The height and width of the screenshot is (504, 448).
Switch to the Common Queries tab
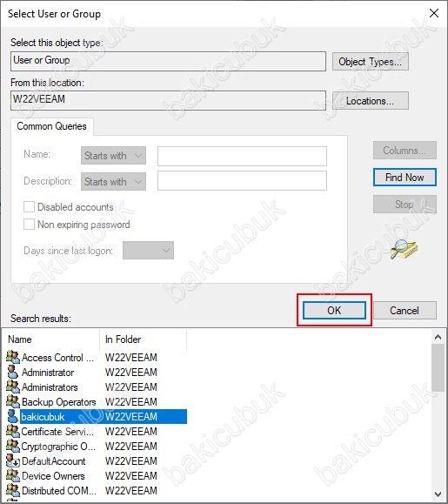51,126
